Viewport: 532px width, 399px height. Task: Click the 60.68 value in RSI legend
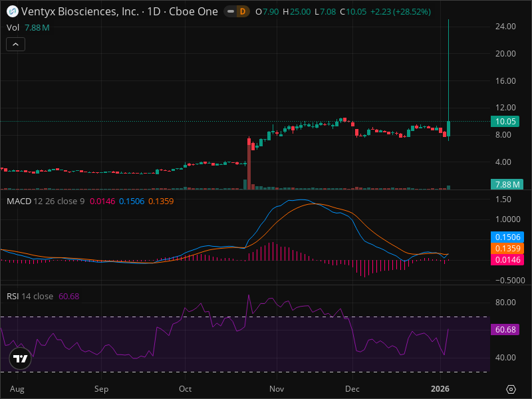click(x=69, y=296)
